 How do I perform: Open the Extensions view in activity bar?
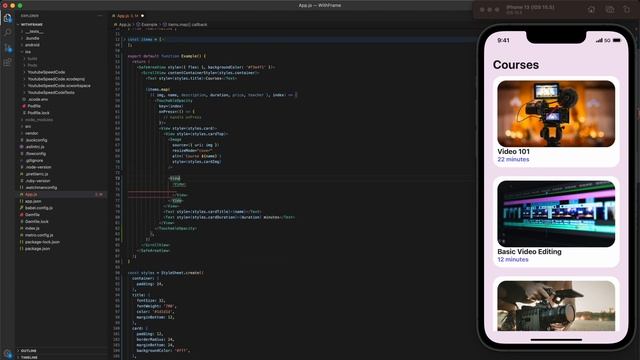click(7, 62)
